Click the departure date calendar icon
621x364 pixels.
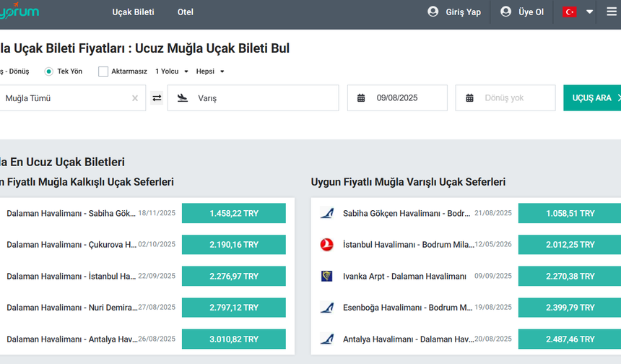[x=361, y=97]
